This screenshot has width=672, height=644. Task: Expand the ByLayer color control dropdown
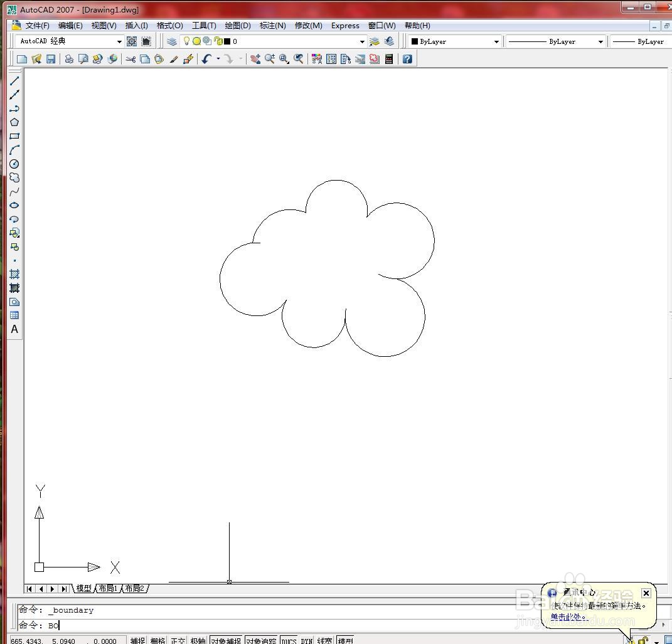click(x=496, y=41)
